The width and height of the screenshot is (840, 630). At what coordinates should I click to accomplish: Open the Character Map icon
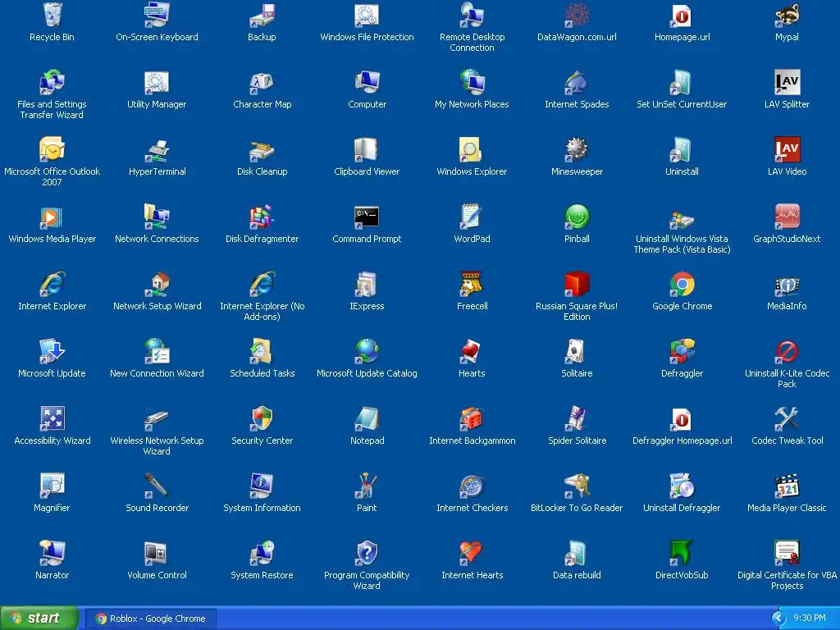[x=262, y=83]
